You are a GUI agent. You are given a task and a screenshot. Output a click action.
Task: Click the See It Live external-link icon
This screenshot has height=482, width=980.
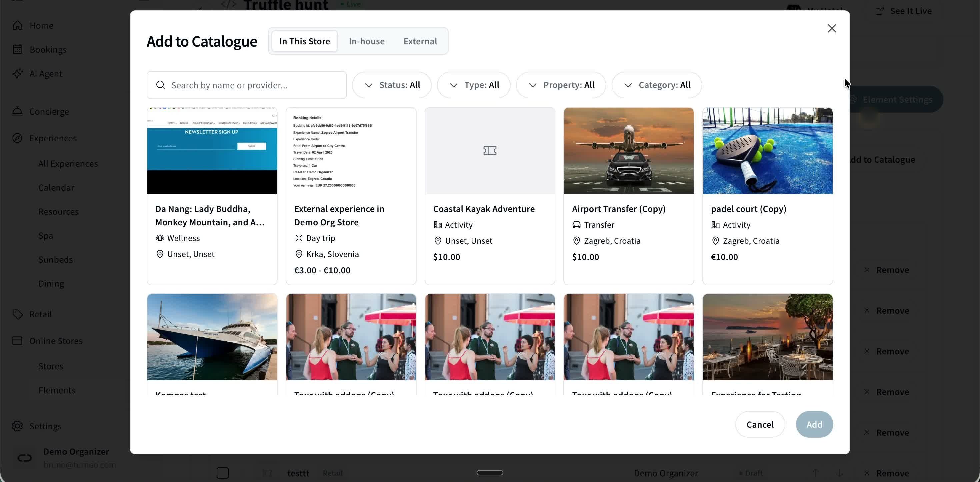[x=879, y=11]
